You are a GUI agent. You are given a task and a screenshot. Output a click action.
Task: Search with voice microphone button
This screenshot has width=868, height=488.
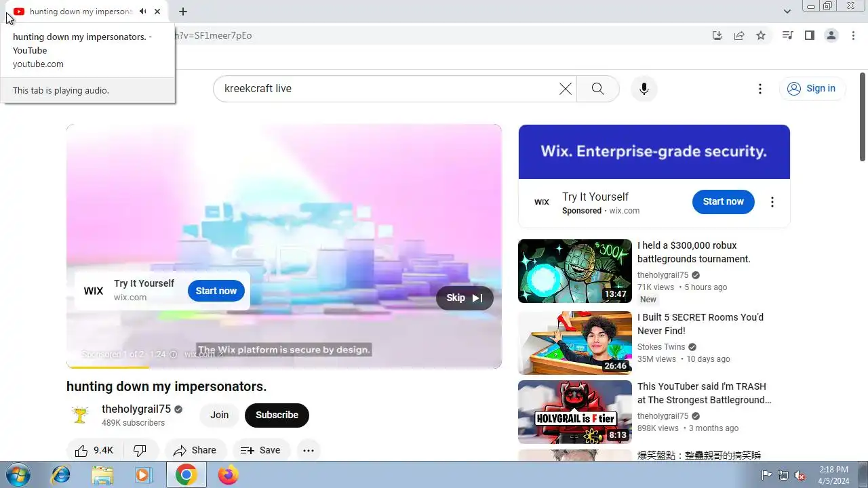[644, 89]
